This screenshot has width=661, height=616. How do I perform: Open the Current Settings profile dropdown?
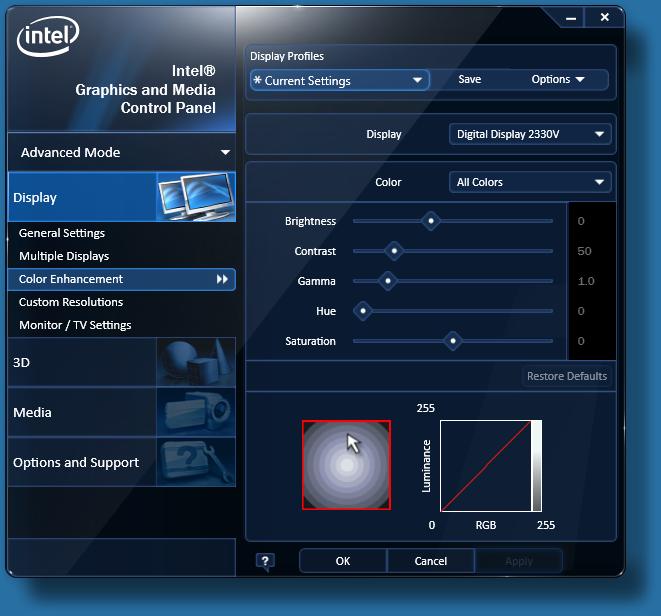click(340, 80)
